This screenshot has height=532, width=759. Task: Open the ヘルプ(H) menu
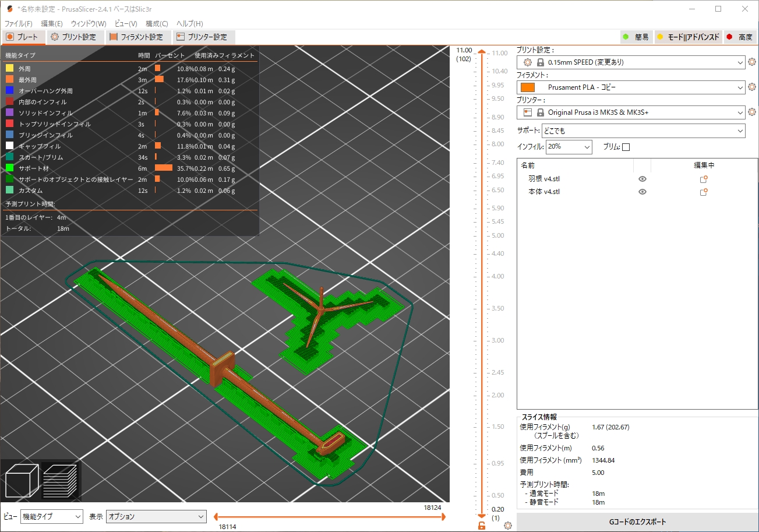(190, 24)
